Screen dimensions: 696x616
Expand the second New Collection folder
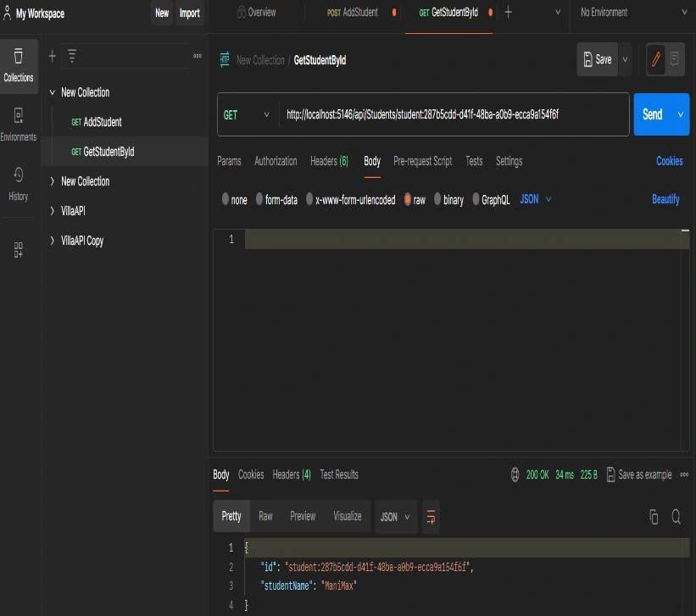click(53, 181)
